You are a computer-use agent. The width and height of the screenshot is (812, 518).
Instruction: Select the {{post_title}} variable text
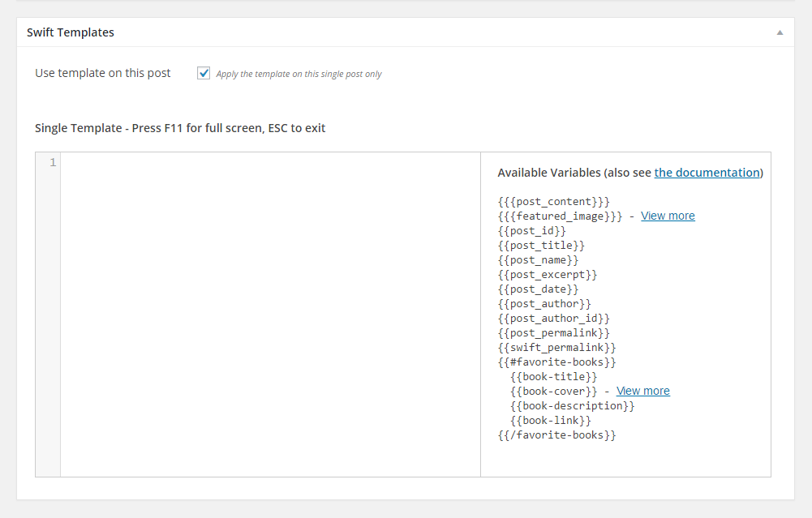pos(541,246)
